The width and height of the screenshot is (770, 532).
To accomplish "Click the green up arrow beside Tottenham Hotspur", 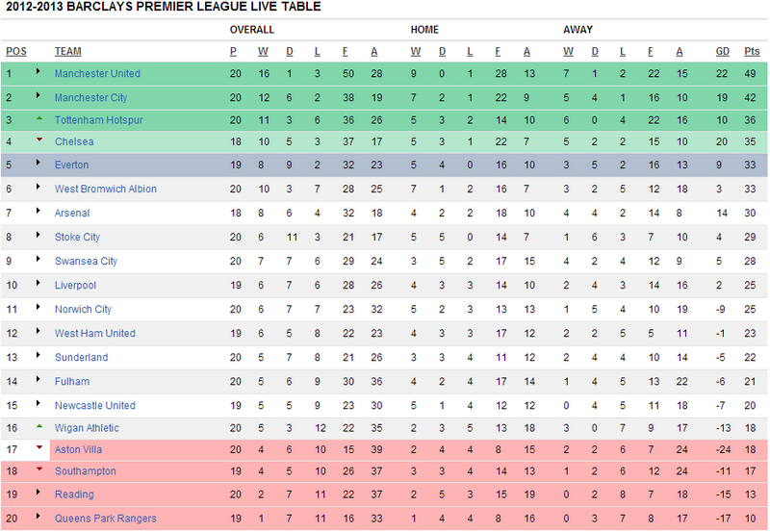I will click(39, 118).
